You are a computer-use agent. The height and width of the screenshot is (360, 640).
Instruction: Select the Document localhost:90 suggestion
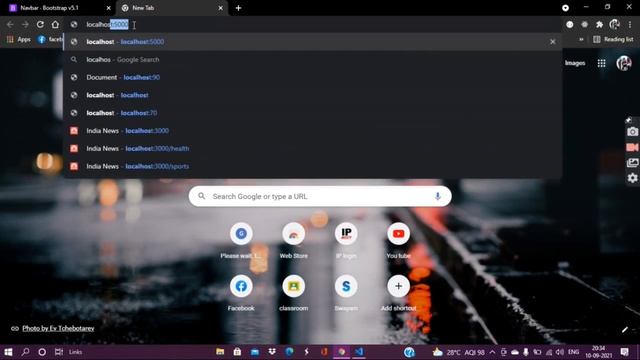[313, 77]
